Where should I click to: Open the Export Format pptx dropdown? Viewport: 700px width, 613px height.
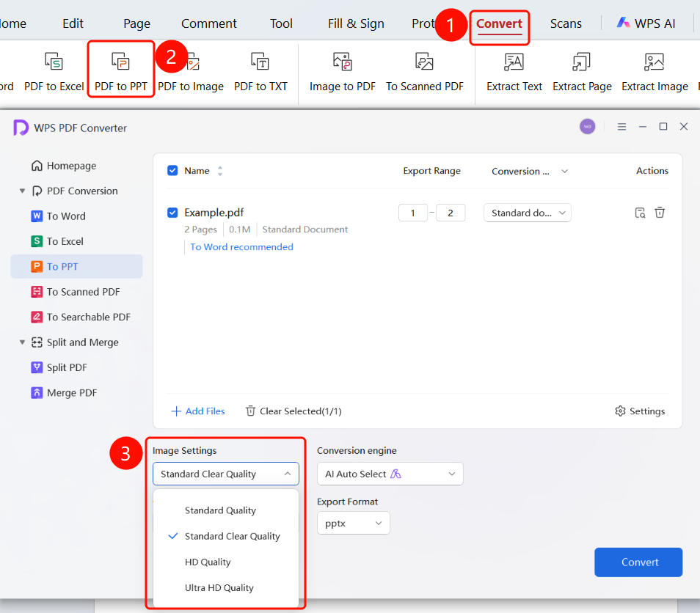[354, 524]
